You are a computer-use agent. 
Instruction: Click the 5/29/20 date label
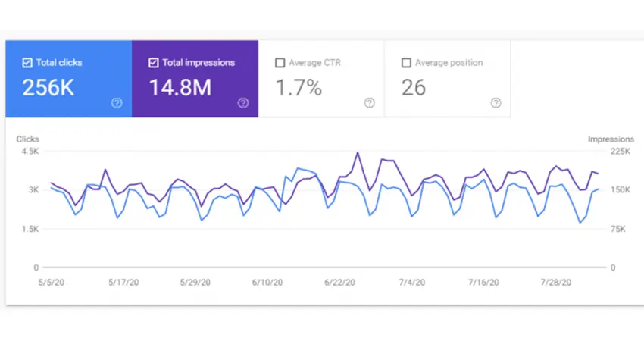(x=195, y=282)
